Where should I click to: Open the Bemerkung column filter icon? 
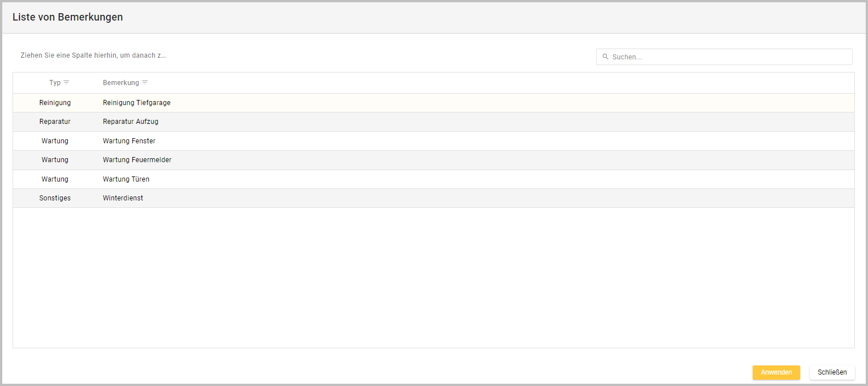(x=145, y=83)
